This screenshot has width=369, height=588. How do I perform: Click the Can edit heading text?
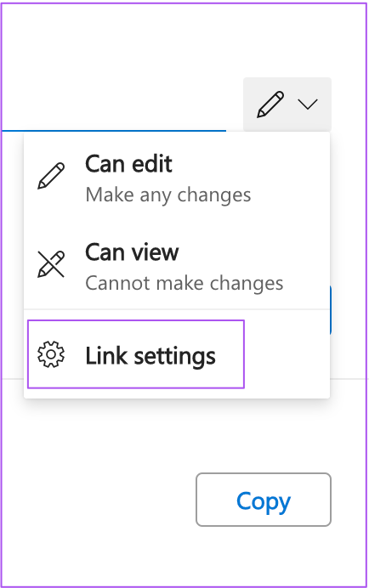pos(128,164)
